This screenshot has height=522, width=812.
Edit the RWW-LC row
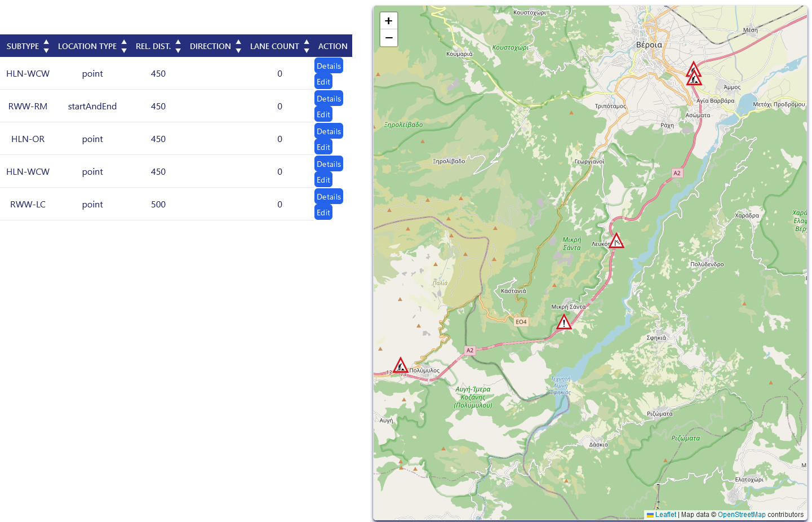[323, 213]
